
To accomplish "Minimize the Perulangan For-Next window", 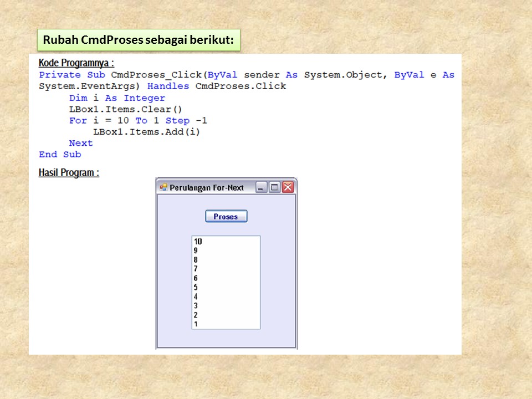I will click(261, 187).
